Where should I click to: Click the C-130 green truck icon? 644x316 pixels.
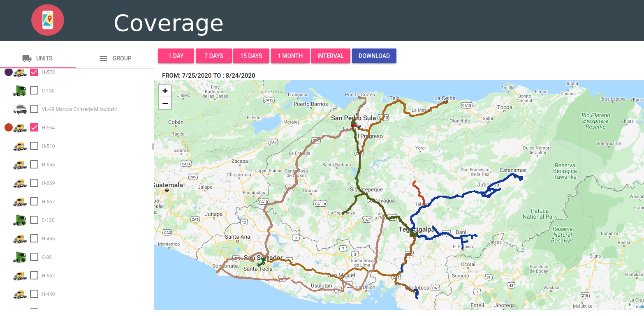[20, 90]
